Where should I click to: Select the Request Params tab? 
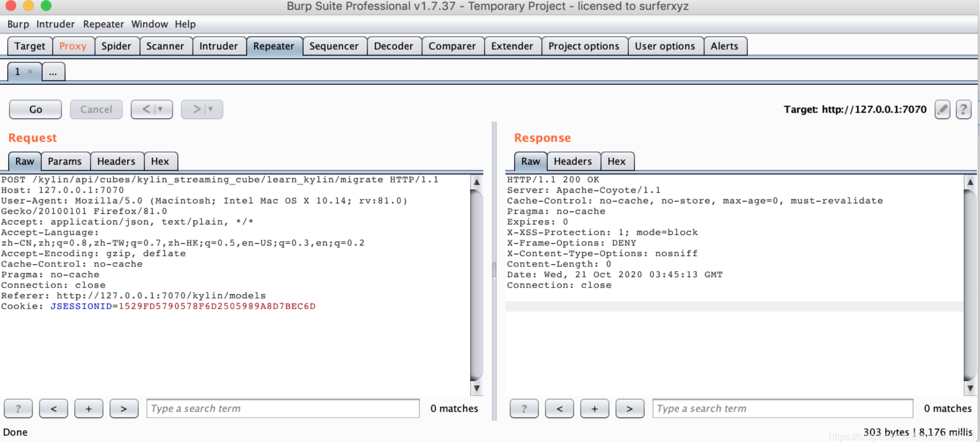coord(65,162)
